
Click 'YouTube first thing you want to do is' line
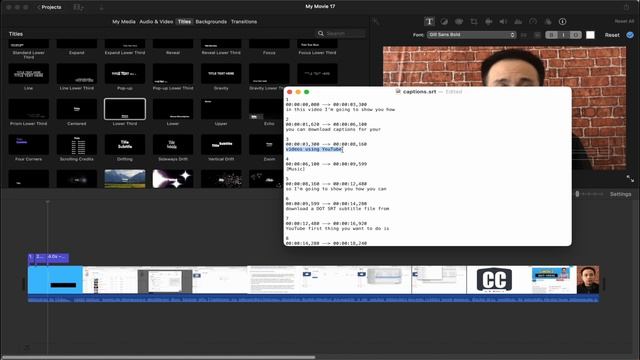click(x=338, y=229)
